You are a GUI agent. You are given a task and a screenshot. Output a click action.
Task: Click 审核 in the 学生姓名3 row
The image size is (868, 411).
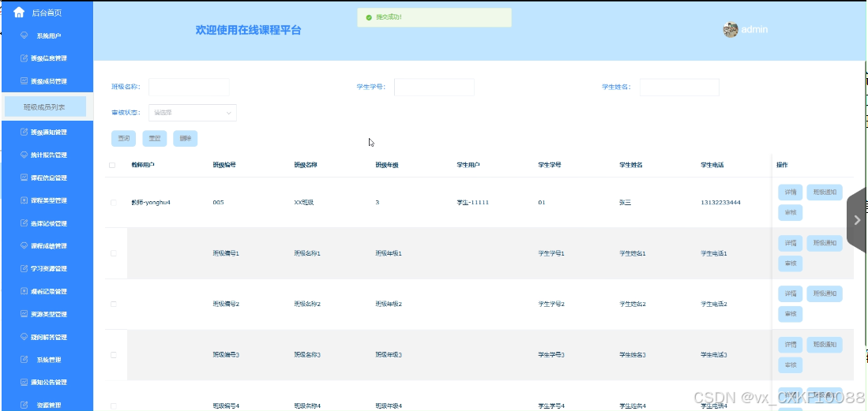coord(791,365)
